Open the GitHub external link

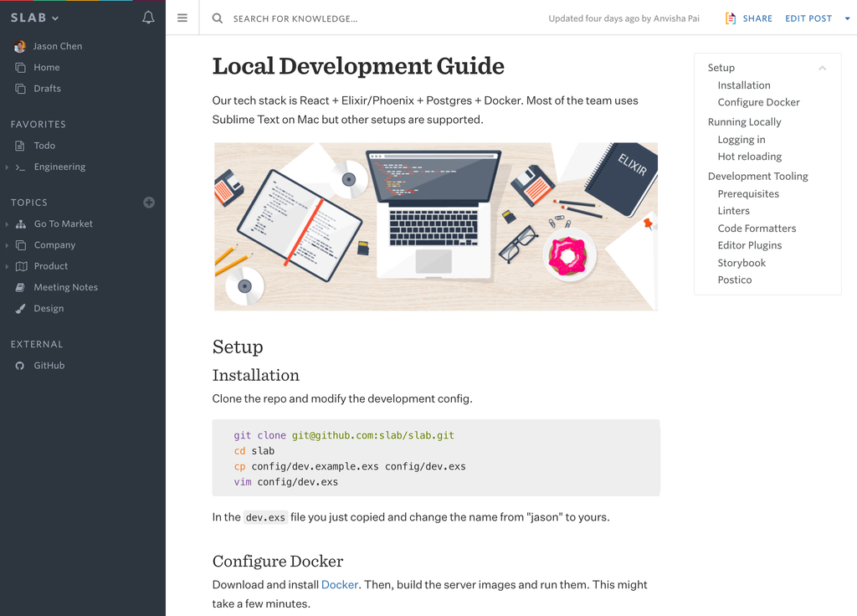[49, 366]
